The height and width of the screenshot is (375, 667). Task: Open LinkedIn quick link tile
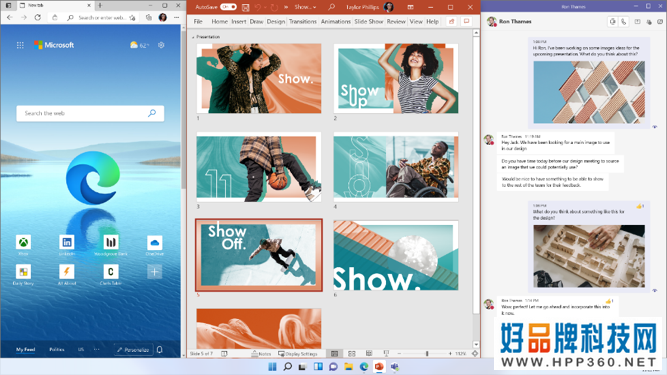[x=67, y=245]
